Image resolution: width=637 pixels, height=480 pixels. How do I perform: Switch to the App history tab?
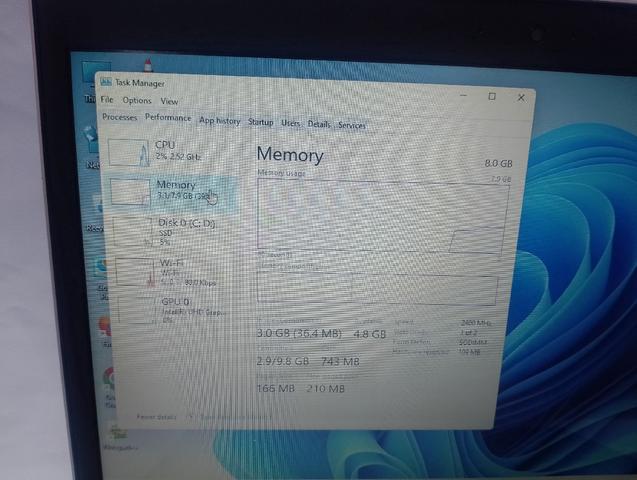(220, 121)
